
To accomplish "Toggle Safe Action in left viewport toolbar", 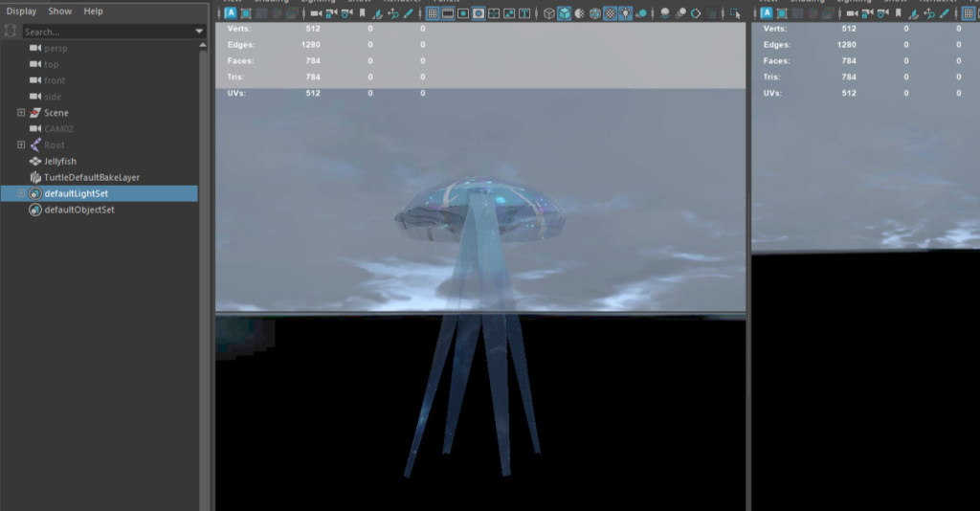I will pyautogui.click(x=509, y=13).
